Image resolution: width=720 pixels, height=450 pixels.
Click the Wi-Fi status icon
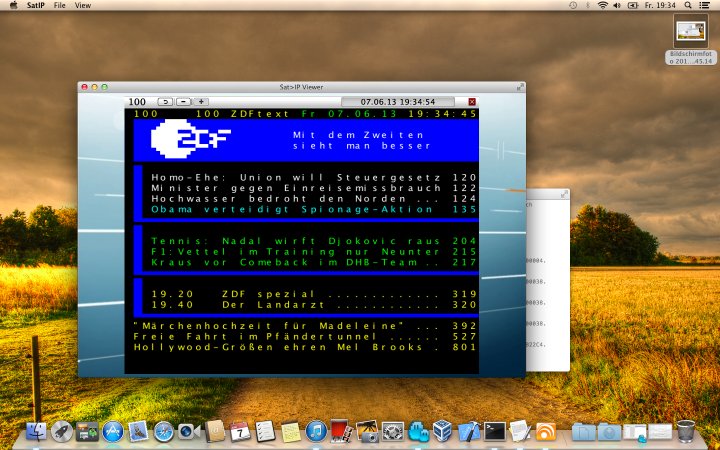(x=602, y=6)
